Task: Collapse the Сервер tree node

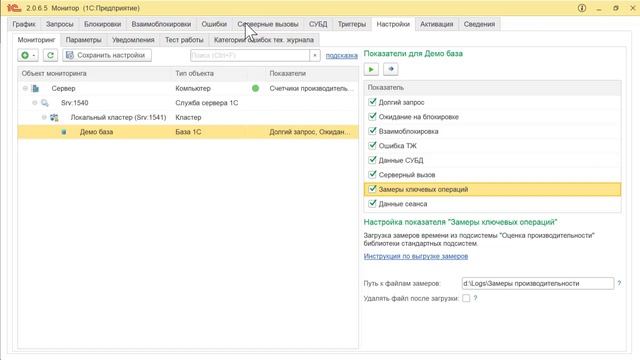Action: [25, 88]
